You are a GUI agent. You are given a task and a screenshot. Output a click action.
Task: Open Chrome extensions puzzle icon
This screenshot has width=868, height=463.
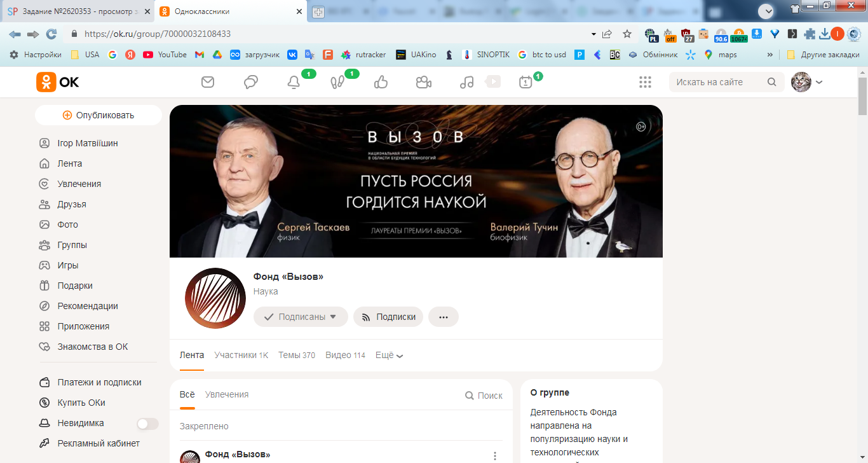[x=810, y=34]
